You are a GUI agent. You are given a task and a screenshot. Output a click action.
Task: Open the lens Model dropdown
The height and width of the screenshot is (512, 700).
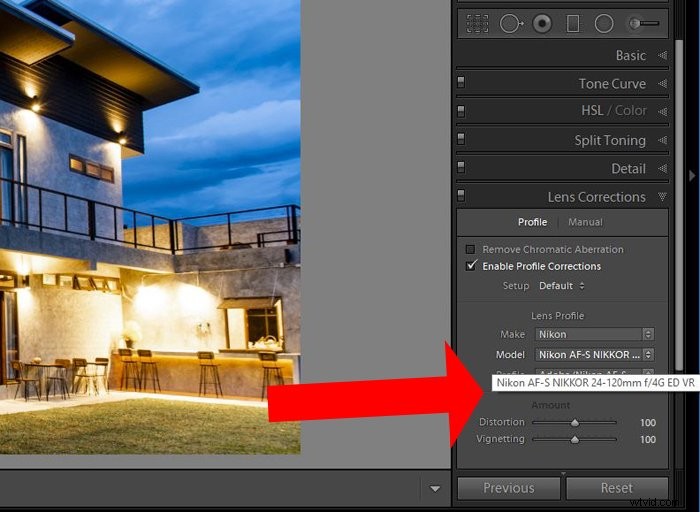pyautogui.click(x=595, y=354)
